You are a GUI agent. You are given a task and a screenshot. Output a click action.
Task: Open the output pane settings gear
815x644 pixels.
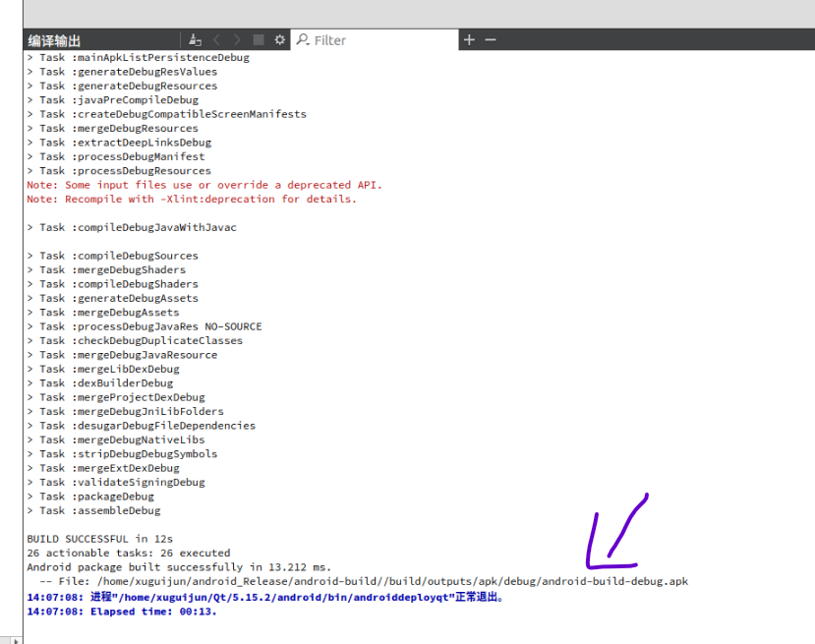coord(279,39)
